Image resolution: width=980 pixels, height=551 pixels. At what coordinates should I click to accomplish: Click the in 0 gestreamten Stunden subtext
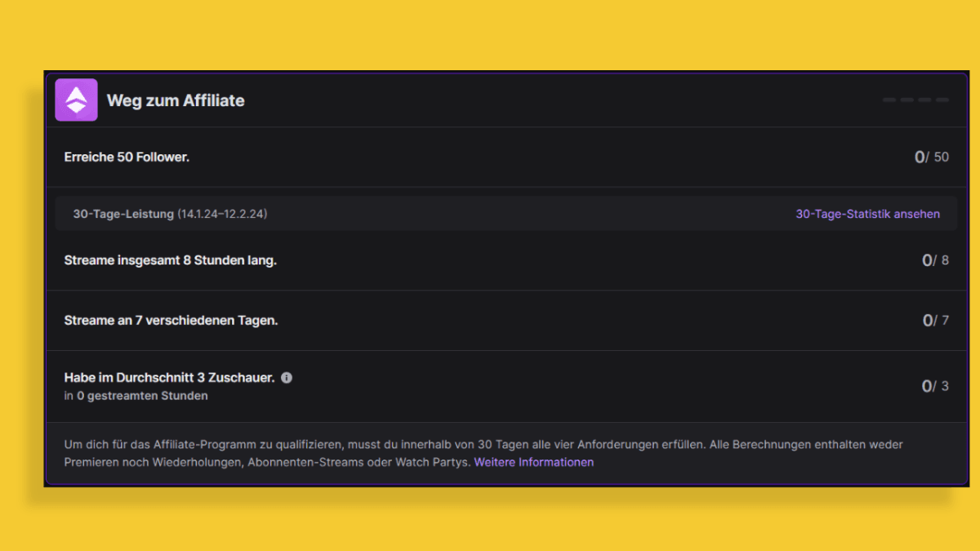tap(136, 395)
